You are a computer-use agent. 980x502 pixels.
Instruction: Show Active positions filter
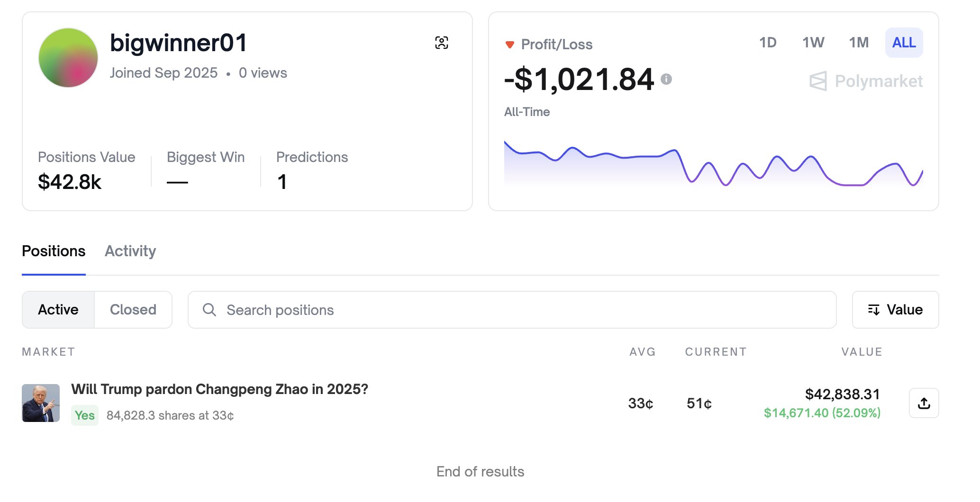(x=58, y=310)
